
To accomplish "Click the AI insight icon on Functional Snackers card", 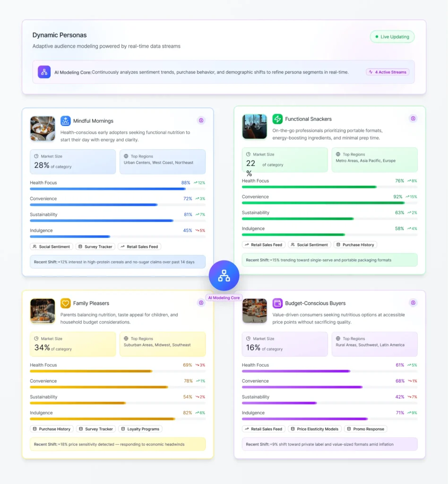I will pyautogui.click(x=413, y=119).
